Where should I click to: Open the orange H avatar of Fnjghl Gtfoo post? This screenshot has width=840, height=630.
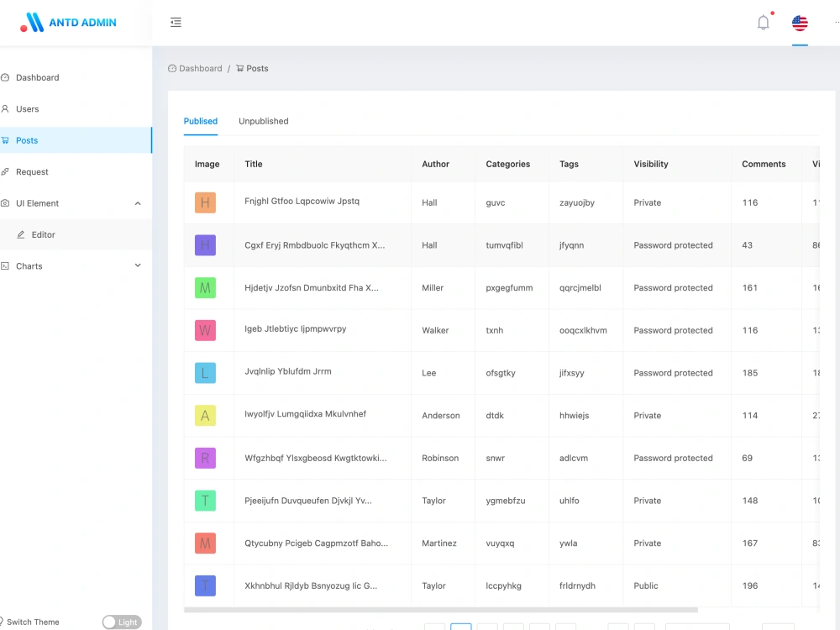point(205,202)
